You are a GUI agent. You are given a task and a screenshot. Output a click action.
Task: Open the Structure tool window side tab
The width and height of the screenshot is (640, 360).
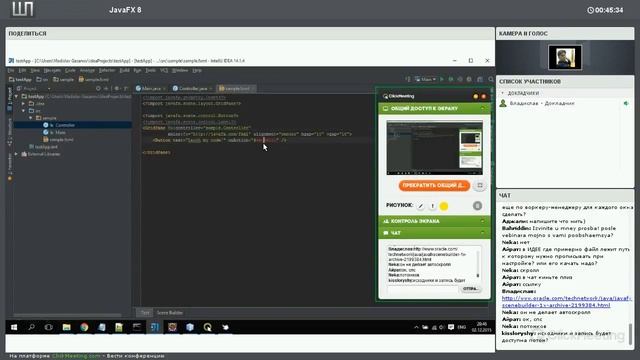click(10, 131)
